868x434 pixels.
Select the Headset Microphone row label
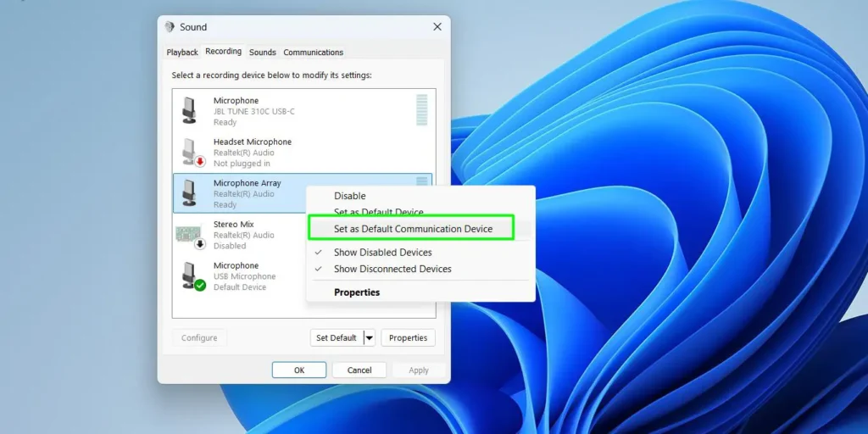[x=253, y=142]
